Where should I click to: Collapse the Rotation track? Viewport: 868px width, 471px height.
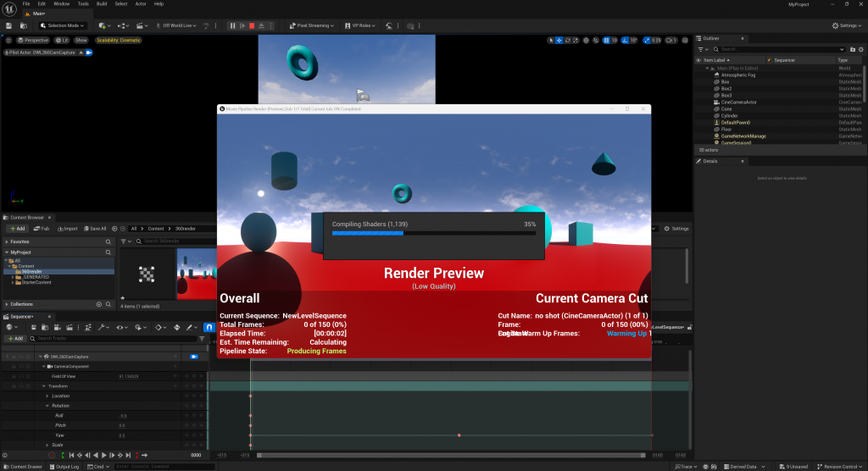[x=47, y=407]
